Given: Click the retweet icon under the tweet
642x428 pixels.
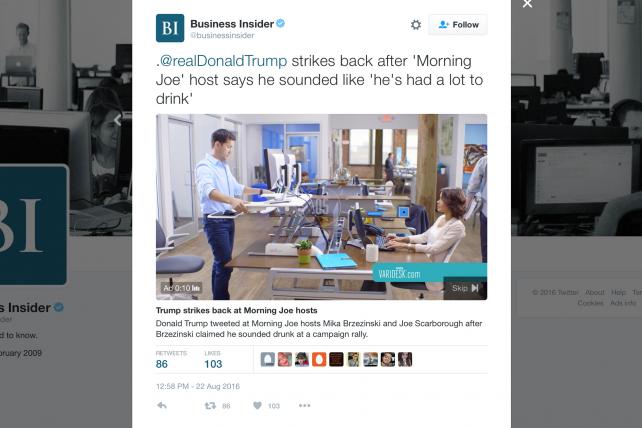Looking at the screenshot, I should point(210,405).
